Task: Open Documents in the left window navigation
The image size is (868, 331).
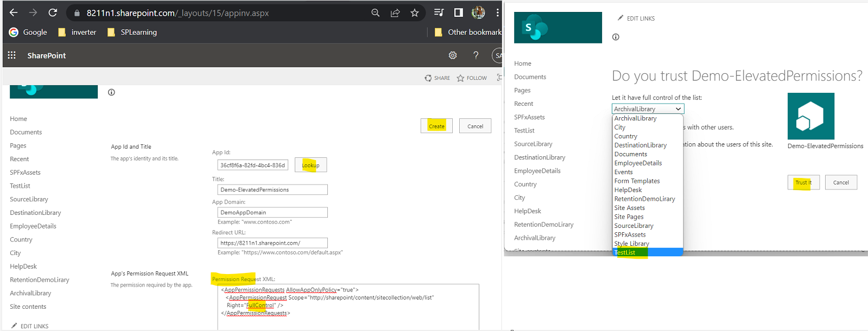Action: (x=26, y=132)
